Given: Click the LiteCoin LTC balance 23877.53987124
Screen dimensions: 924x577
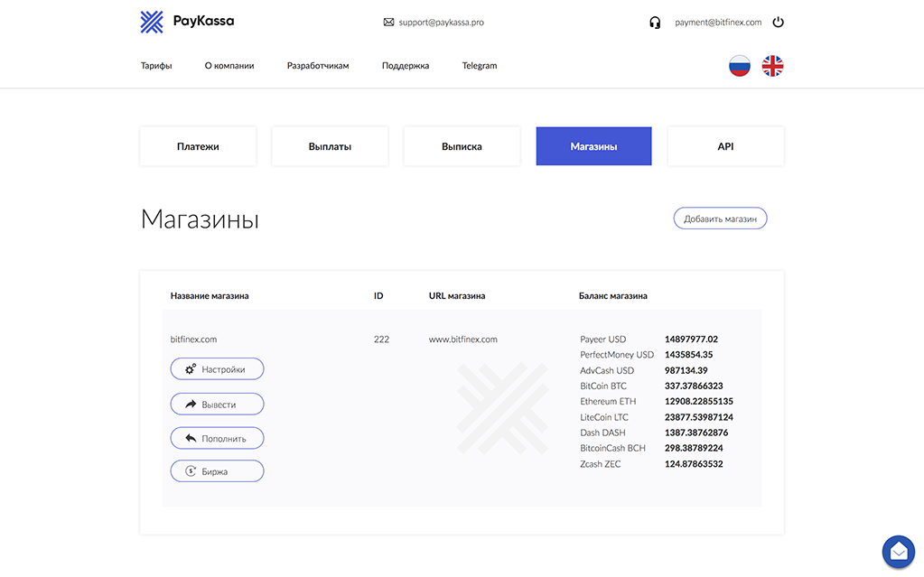Looking at the screenshot, I should click(699, 417).
